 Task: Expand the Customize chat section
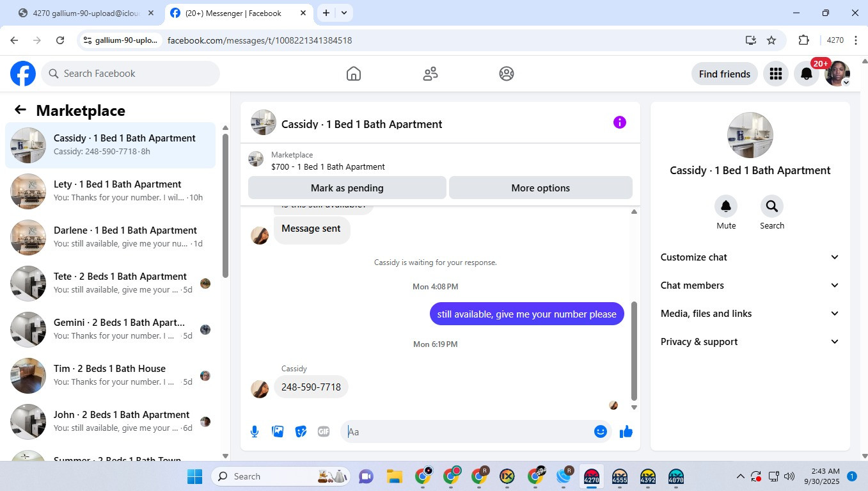point(750,257)
